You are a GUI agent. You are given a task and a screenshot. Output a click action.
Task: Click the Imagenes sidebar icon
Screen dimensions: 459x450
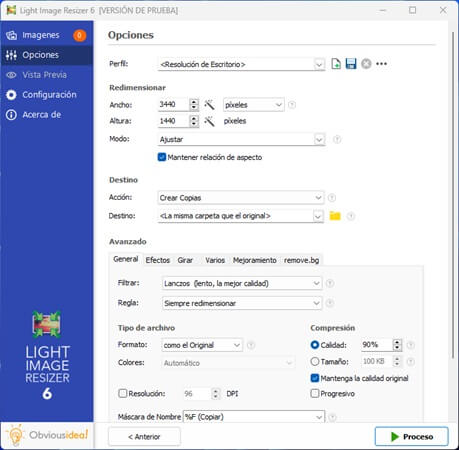coord(11,35)
